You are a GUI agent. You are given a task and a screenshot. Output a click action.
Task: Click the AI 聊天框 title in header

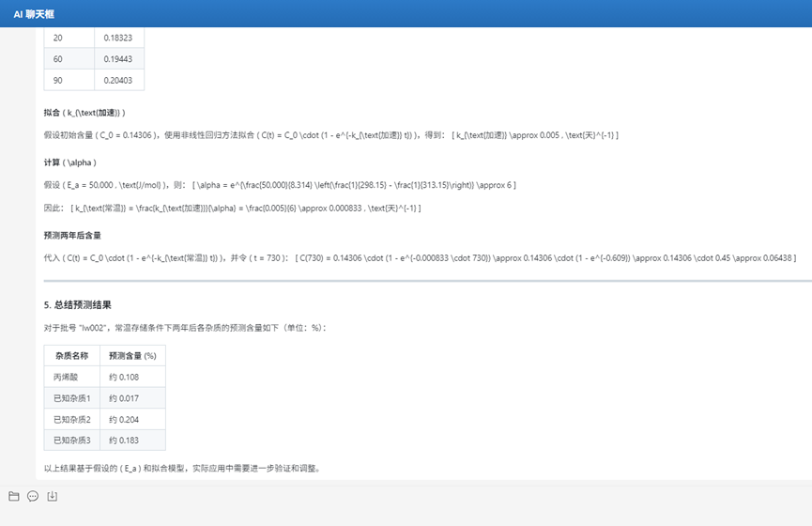(x=33, y=14)
